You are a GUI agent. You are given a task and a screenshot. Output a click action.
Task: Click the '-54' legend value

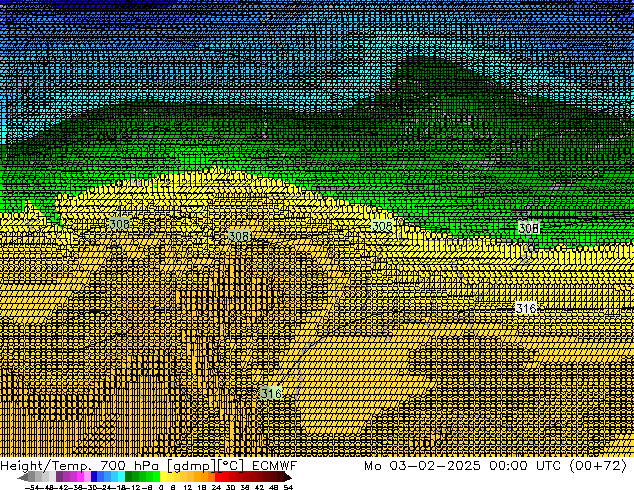(x=32, y=488)
